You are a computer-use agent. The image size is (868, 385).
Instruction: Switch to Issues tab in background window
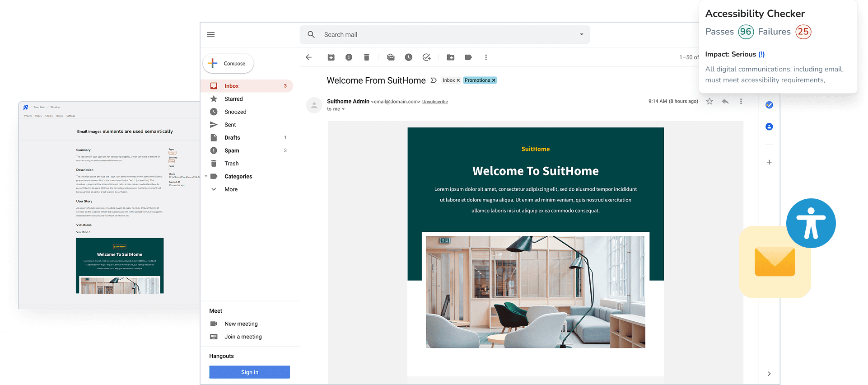60,116
